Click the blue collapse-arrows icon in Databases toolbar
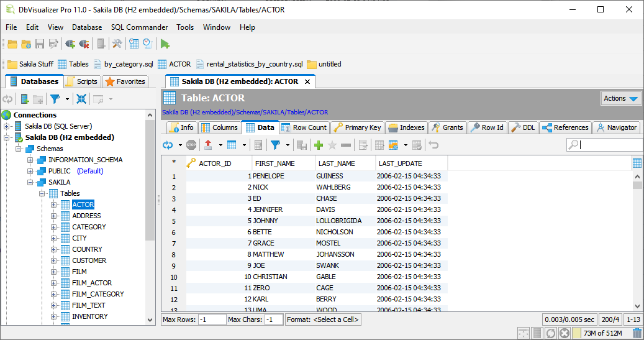The height and width of the screenshot is (340, 644). click(81, 99)
